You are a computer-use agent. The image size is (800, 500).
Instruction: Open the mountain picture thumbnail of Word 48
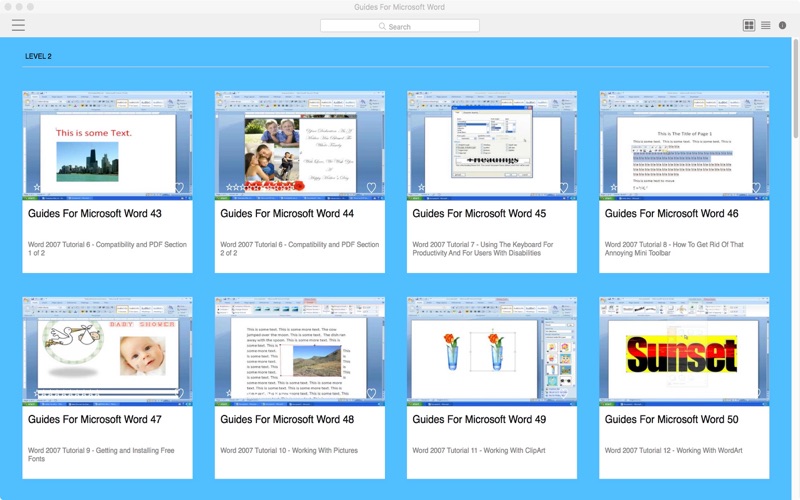pyautogui.click(x=299, y=352)
